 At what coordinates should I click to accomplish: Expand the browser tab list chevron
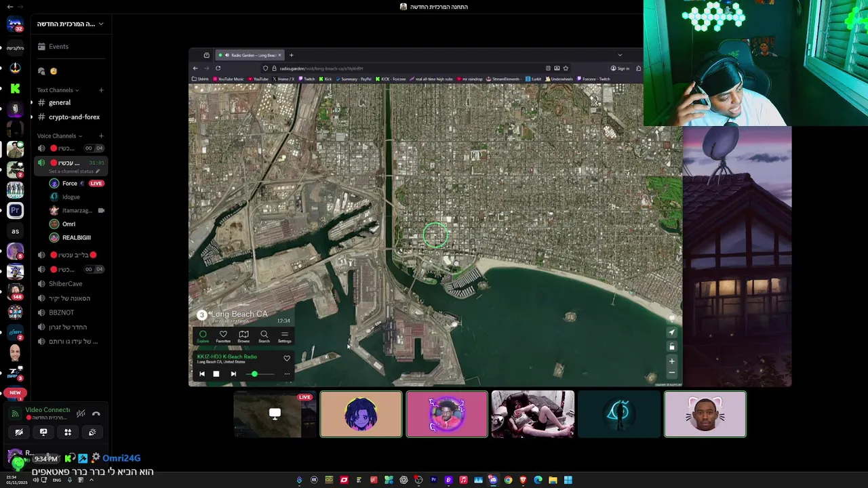tap(620, 55)
